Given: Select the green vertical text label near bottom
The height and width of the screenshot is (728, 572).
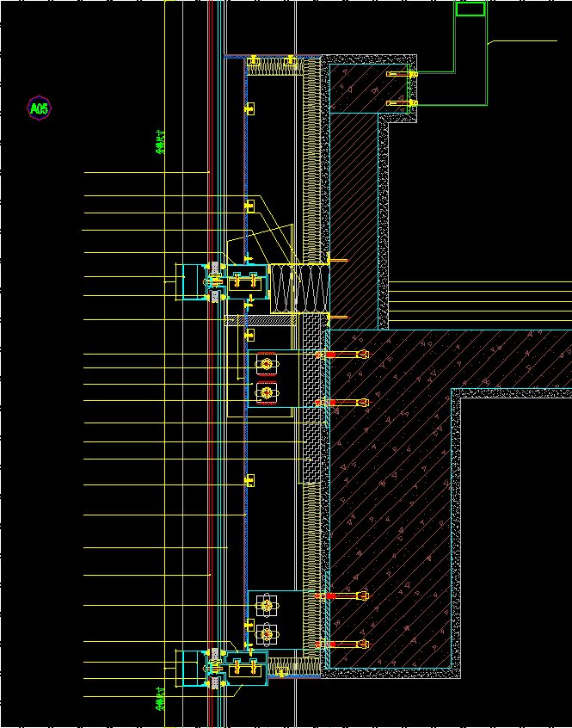Looking at the screenshot, I should tap(160, 698).
